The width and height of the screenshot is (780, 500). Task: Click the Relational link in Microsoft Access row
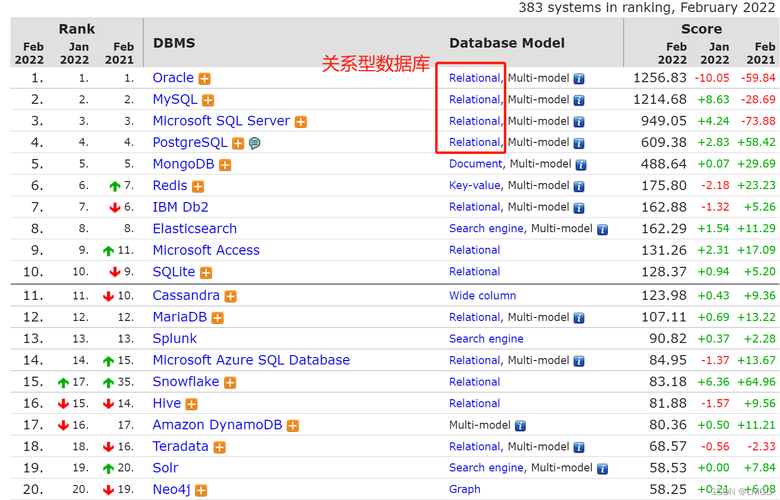pyautogui.click(x=475, y=250)
